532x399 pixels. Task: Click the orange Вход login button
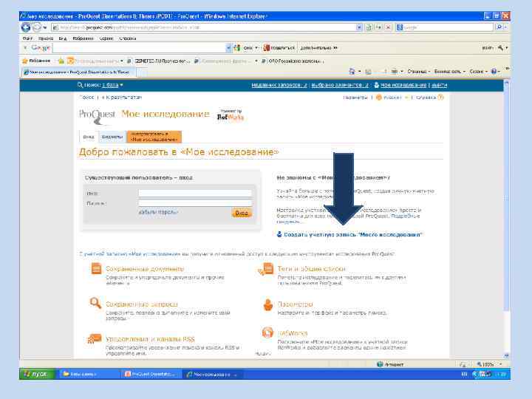tap(242, 213)
